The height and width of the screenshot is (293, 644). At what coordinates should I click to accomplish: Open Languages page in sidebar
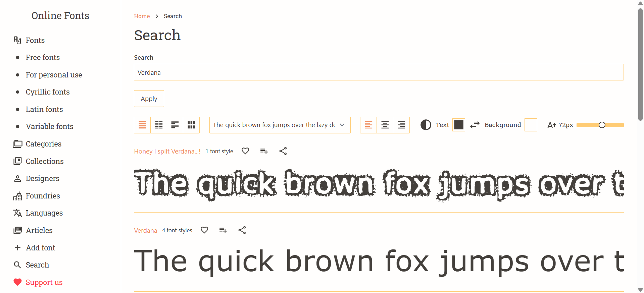[x=44, y=213]
